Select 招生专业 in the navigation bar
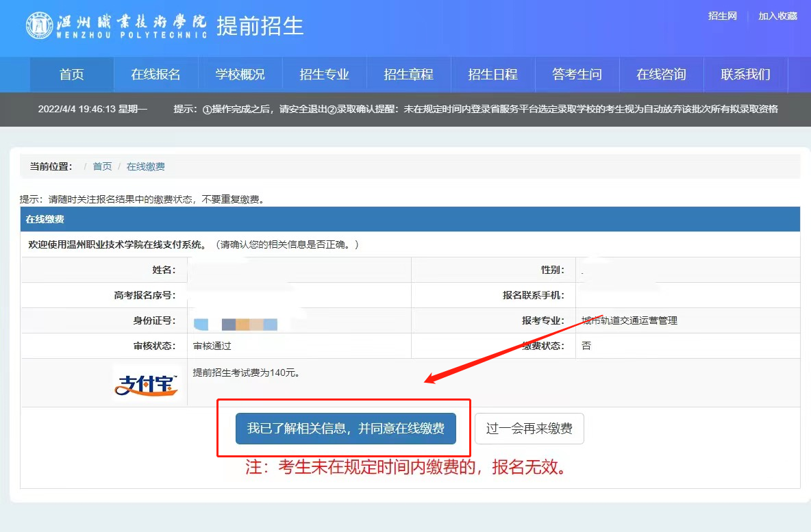The height and width of the screenshot is (532, 811). pyautogui.click(x=324, y=75)
